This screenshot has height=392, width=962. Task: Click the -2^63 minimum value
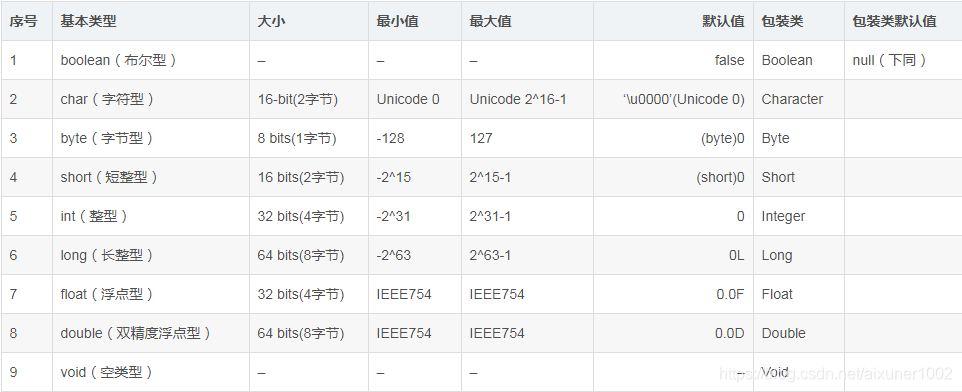394,255
